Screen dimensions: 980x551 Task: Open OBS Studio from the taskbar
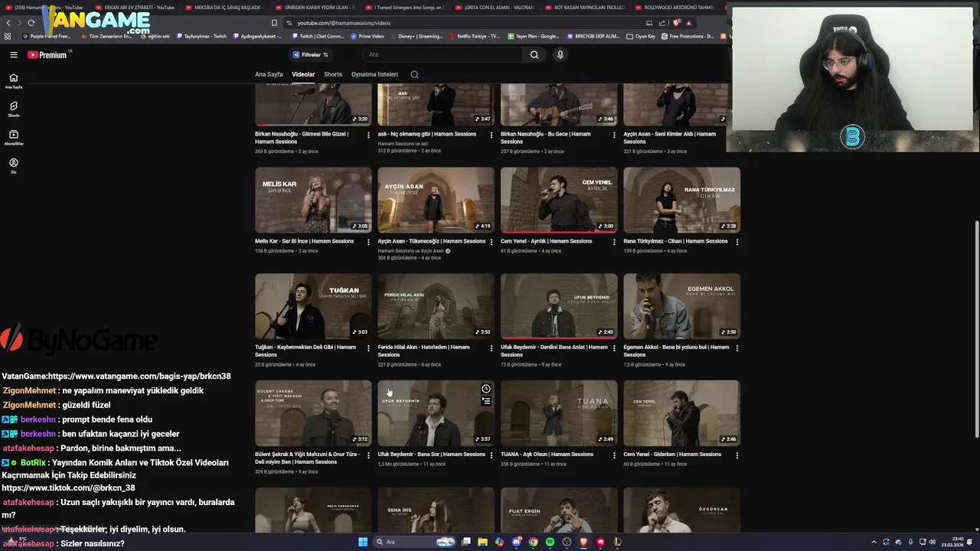[x=567, y=542]
